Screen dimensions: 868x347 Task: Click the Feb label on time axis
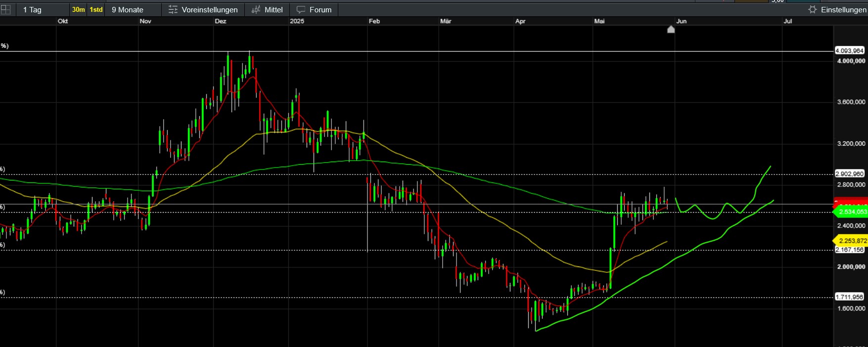click(x=374, y=21)
